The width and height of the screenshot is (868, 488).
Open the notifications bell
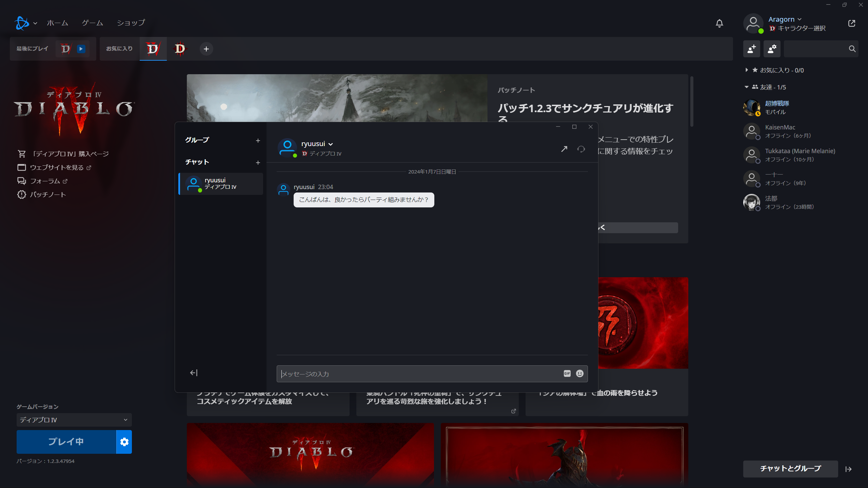pos(719,23)
